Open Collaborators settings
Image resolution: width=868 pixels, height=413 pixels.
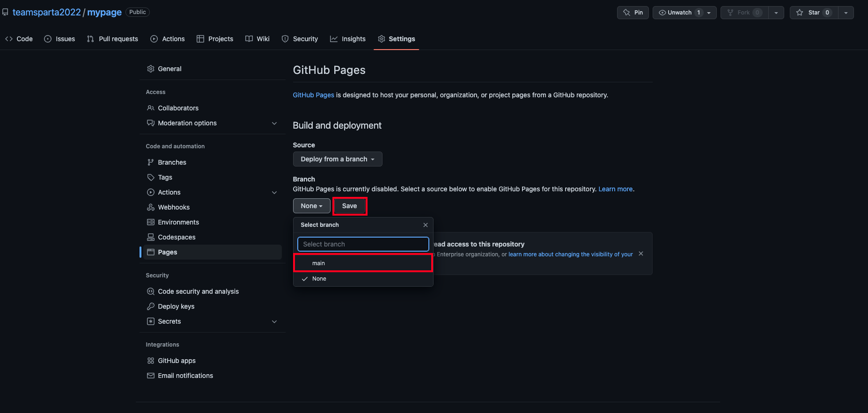pyautogui.click(x=213, y=108)
